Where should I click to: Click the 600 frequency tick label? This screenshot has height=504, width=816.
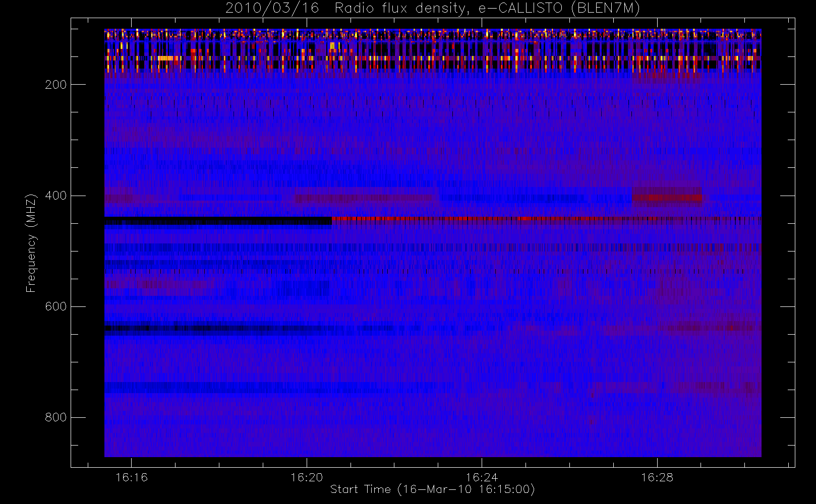55,306
